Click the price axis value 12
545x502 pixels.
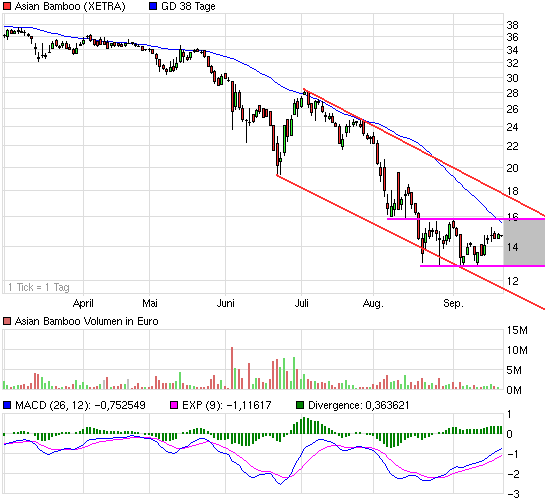point(512,281)
